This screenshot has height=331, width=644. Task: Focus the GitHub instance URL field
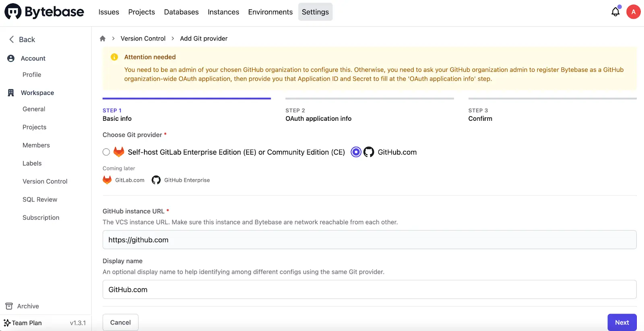369,240
